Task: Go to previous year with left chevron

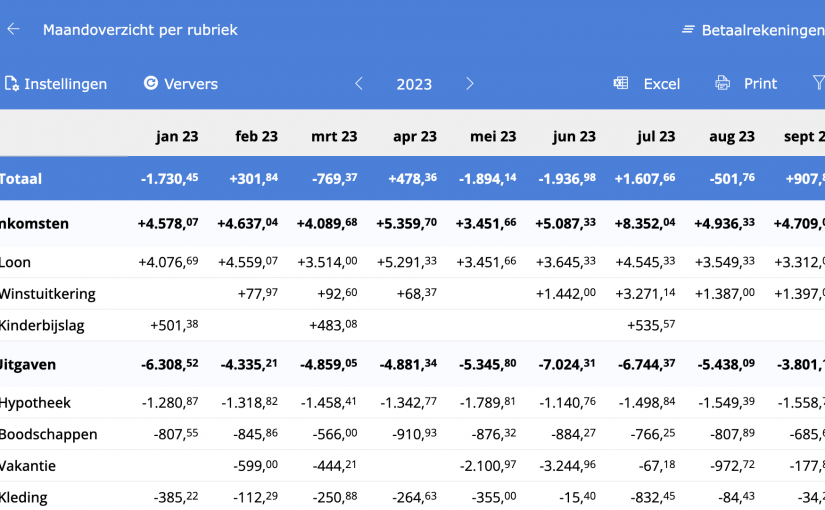Action: click(359, 84)
